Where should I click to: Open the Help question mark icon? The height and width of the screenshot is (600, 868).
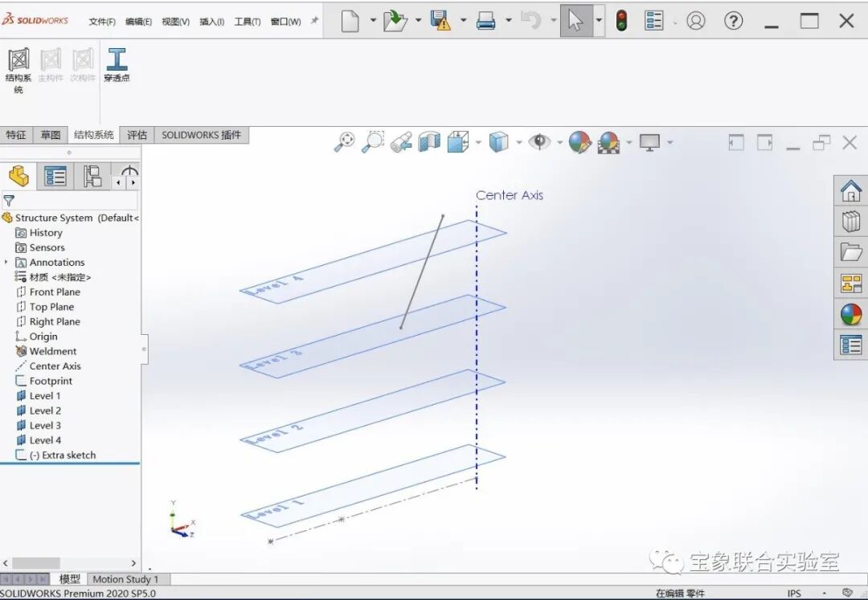click(x=733, y=21)
